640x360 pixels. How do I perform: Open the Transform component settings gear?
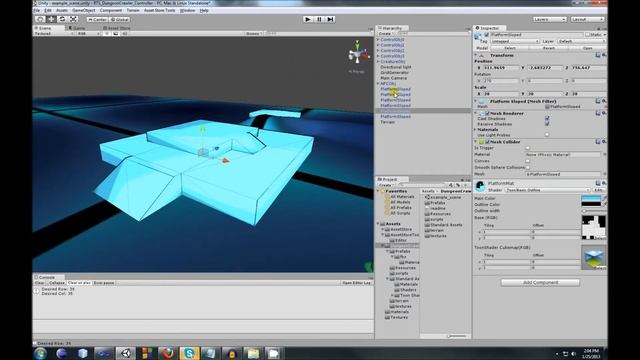pyautogui.click(x=604, y=55)
